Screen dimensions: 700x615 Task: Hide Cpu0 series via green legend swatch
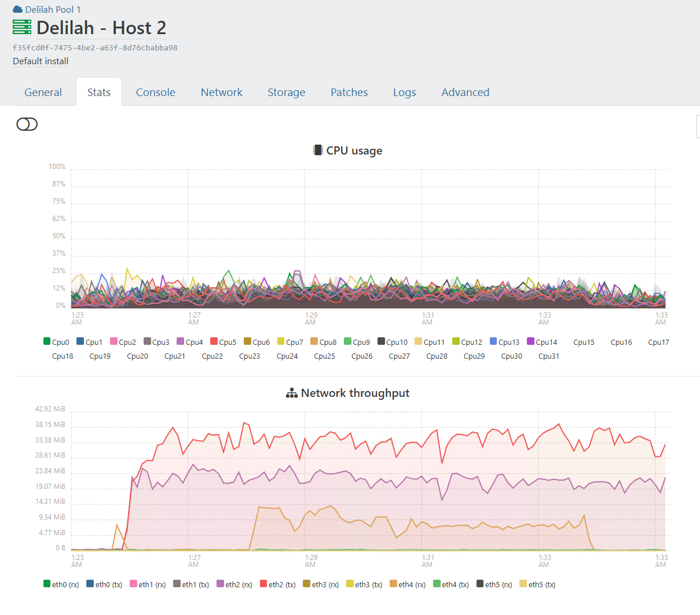pos(47,341)
